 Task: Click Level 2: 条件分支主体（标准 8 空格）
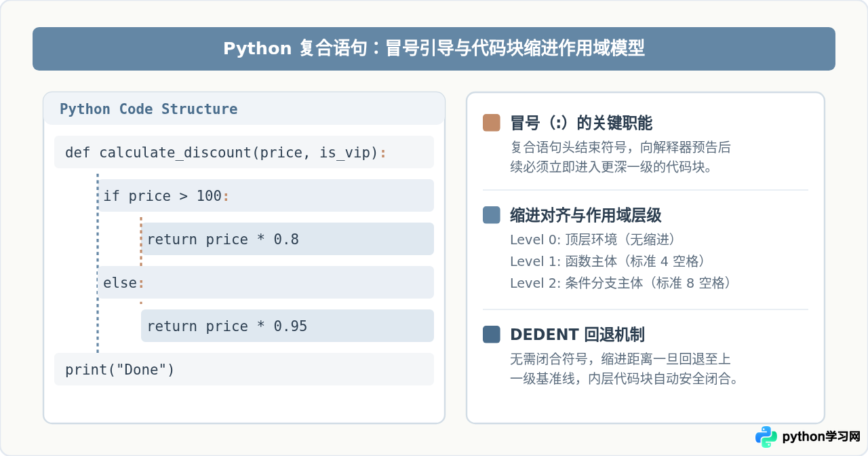[624, 283]
